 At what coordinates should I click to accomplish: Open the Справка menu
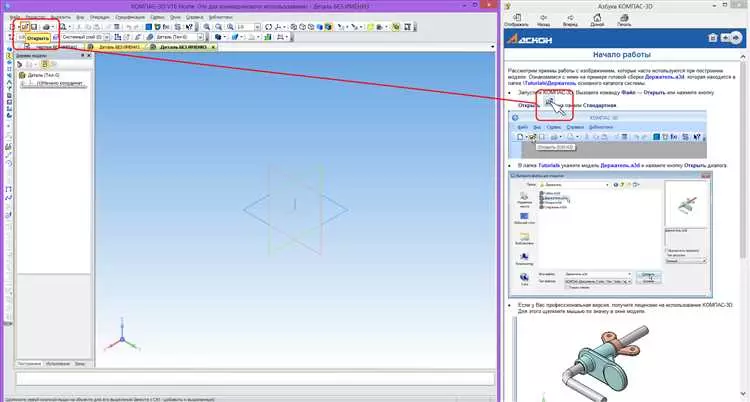(x=194, y=17)
